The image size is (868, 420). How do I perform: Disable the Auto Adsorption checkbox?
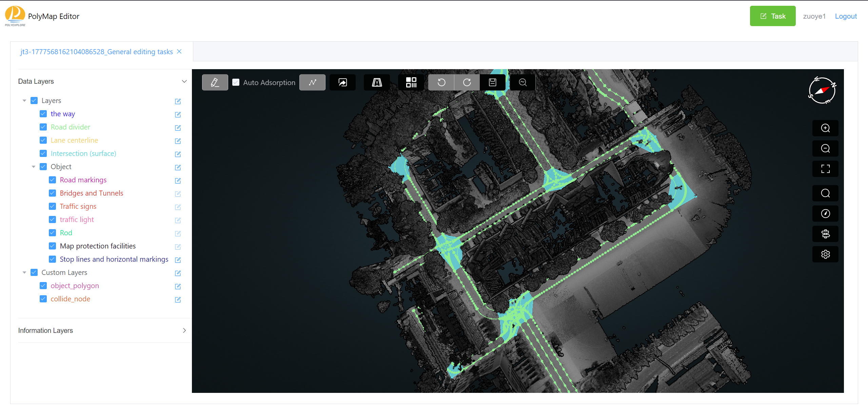click(x=236, y=82)
